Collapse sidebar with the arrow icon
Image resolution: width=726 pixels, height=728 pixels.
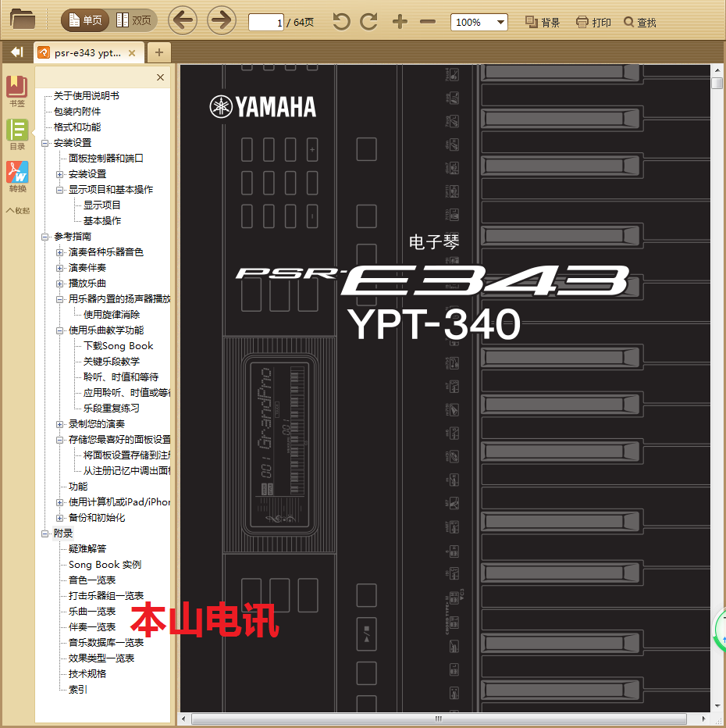[x=16, y=52]
